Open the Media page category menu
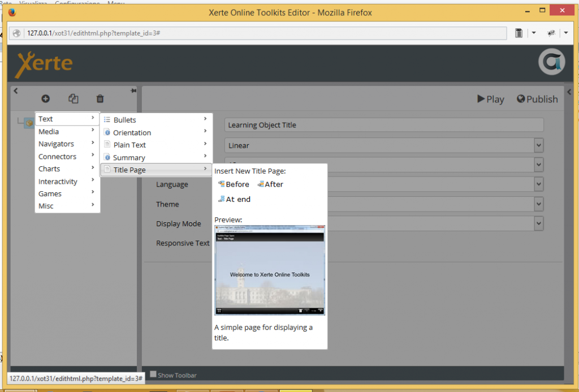Viewport: 579px width, 392px height. (x=67, y=131)
